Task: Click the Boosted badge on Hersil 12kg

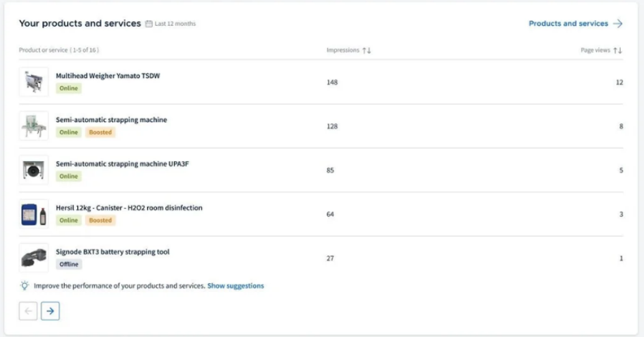Action: point(100,220)
